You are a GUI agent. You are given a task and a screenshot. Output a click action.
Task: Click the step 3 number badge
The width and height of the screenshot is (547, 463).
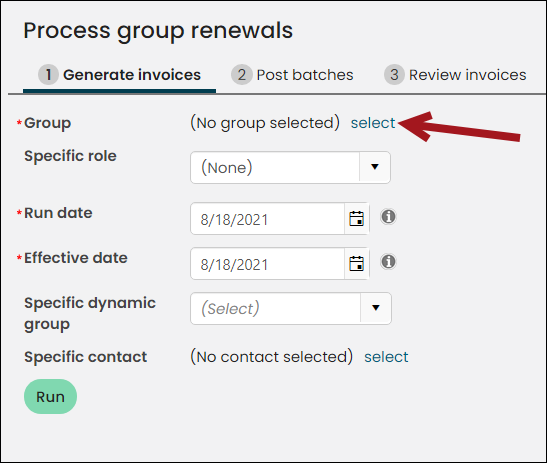click(394, 75)
